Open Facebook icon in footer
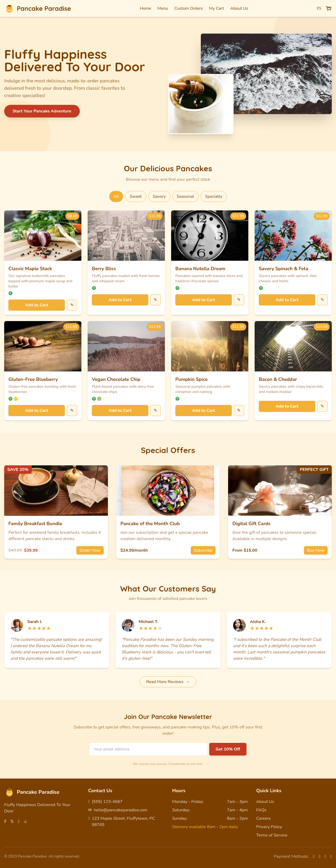The width and height of the screenshot is (336, 868). pyautogui.click(x=5, y=821)
